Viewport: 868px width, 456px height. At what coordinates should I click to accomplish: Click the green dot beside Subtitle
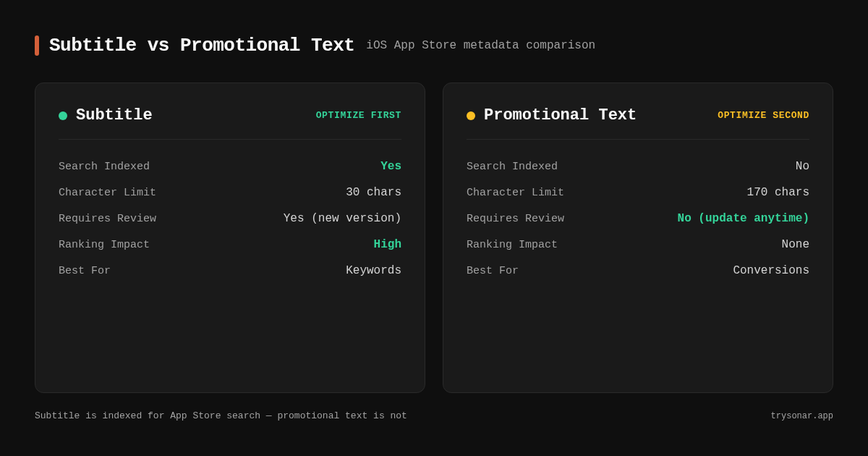pos(63,116)
